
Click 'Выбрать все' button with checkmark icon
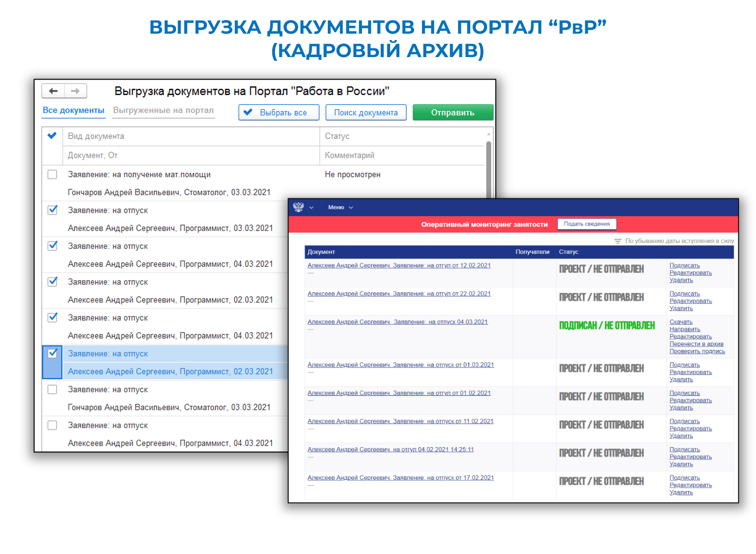pyautogui.click(x=279, y=112)
